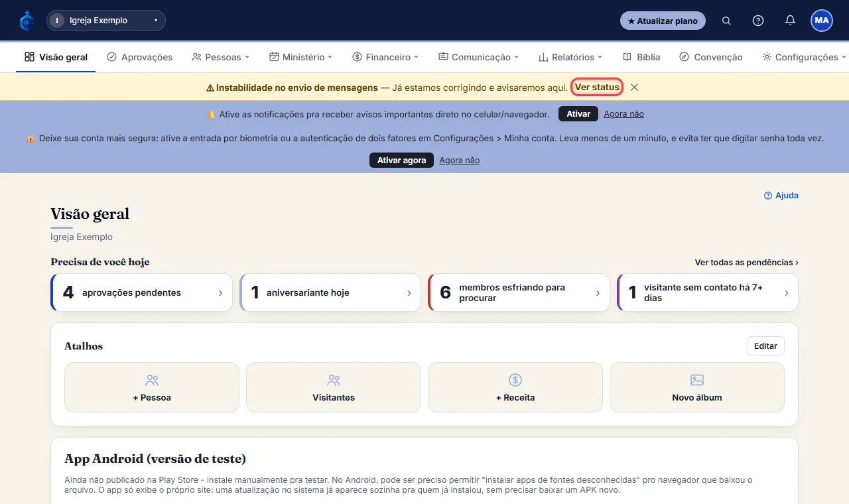The width and height of the screenshot is (849, 504).
Task: Open the visitante sem contato há 7+ dias card
Action: (x=707, y=292)
